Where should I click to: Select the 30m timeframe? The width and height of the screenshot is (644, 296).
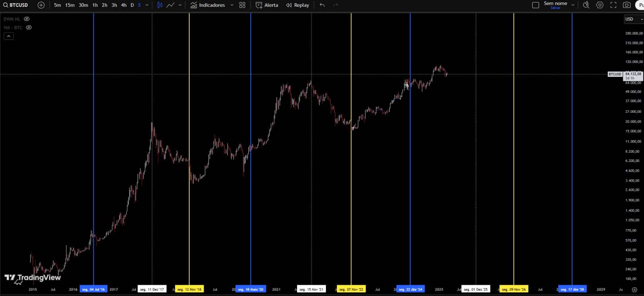coord(83,5)
